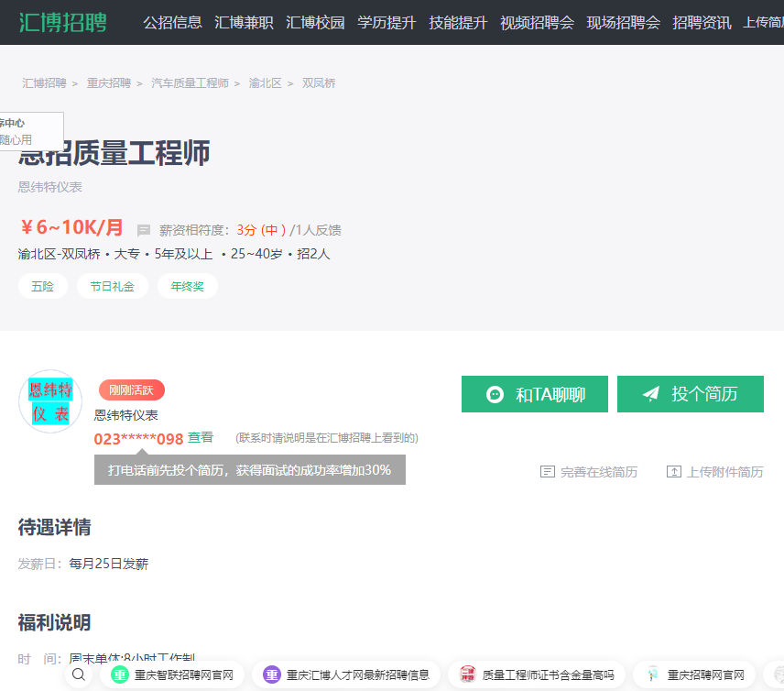Click company name 恩纬特仪表 beside the logo
The height and width of the screenshot is (691, 784).
click(126, 415)
